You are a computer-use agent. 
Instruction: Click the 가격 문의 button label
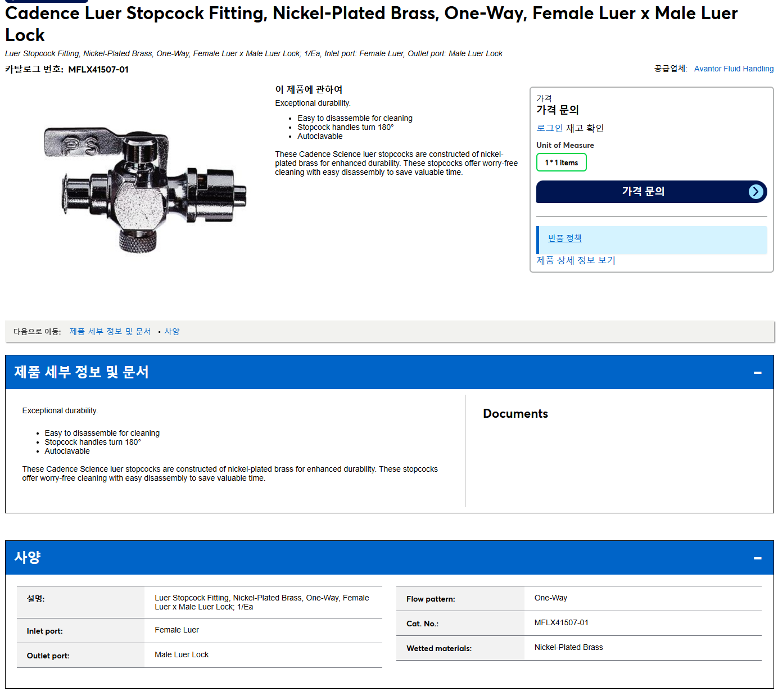click(643, 192)
